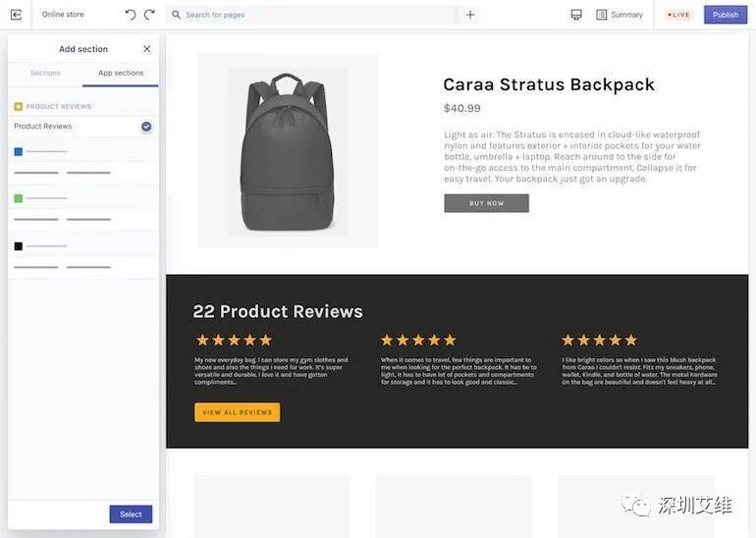Viewport: 756px width, 538px height.
Task: Close the Add section panel
Action: point(147,49)
